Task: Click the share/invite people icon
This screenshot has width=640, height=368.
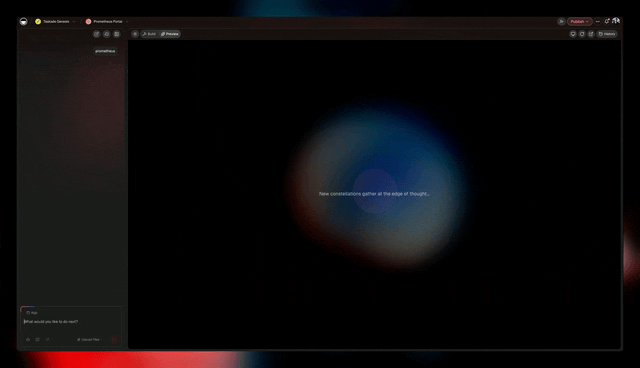Action: point(562,22)
